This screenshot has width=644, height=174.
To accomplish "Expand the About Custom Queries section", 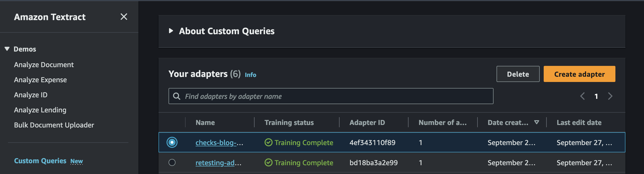I will [171, 31].
